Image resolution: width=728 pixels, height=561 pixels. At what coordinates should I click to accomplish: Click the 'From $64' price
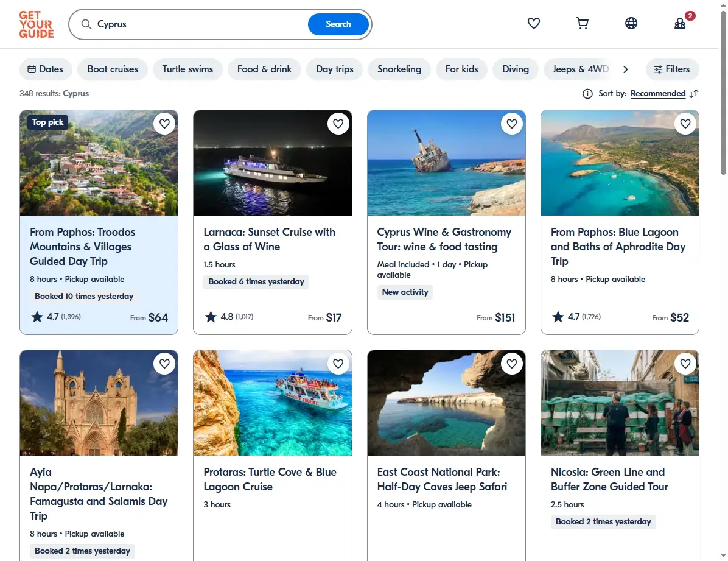click(149, 317)
